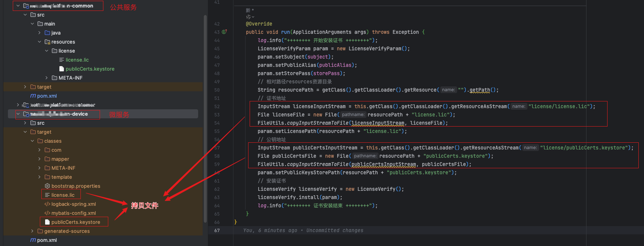
Task: Click the XML icon of logback-spring.xml
Action: [47, 204]
